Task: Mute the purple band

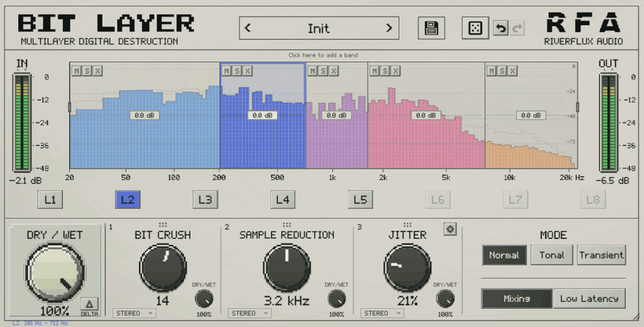Action: (313, 71)
